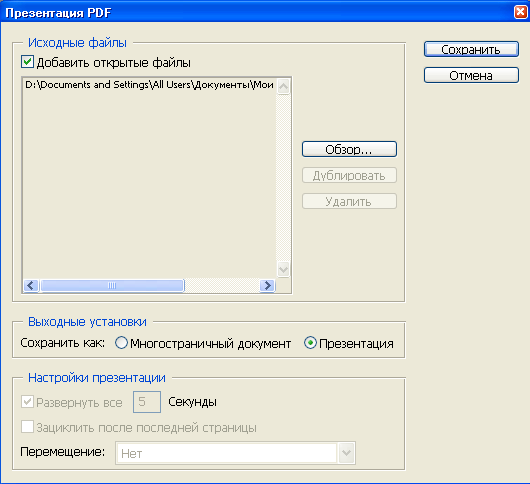
Task: Select the Презентация radio option
Action: click(310, 343)
